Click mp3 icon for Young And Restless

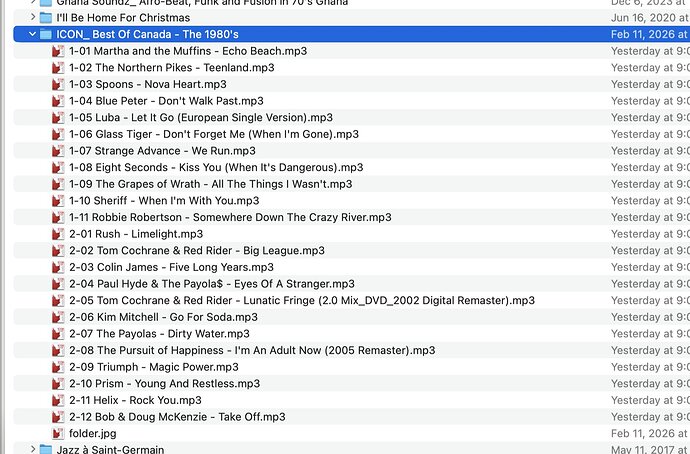pos(58,384)
